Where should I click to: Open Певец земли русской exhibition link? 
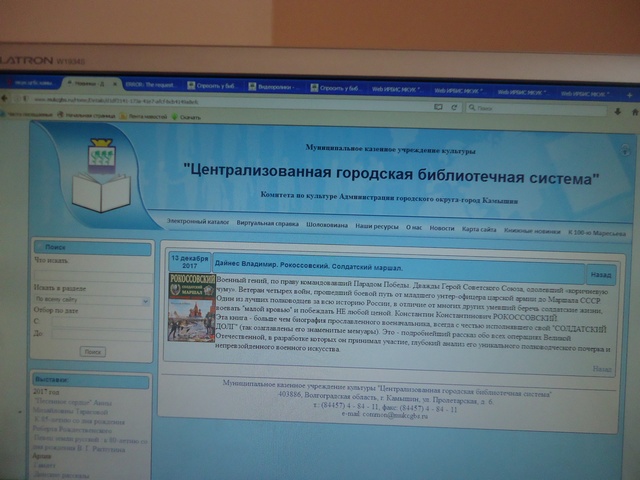tap(90, 444)
